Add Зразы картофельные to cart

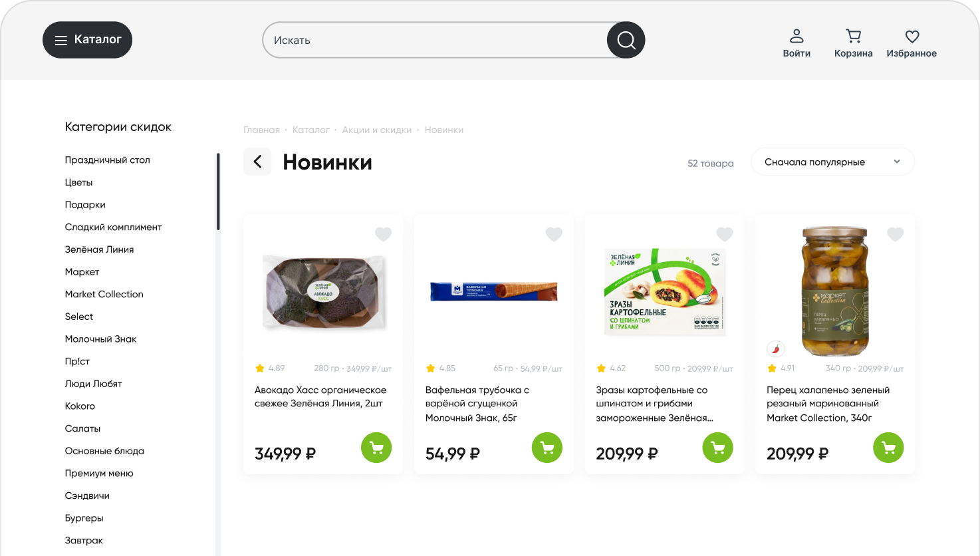pyautogui.click(x=717, y=448)
